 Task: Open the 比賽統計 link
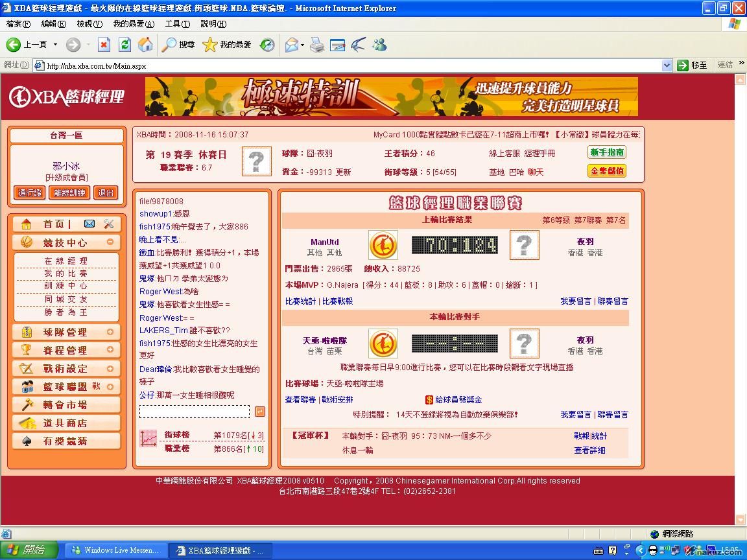point(300,301)
